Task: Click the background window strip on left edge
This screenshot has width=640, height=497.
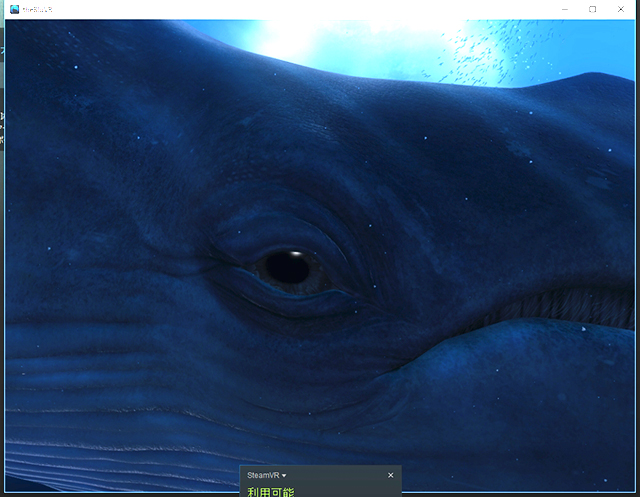Action: pos(2,130)
